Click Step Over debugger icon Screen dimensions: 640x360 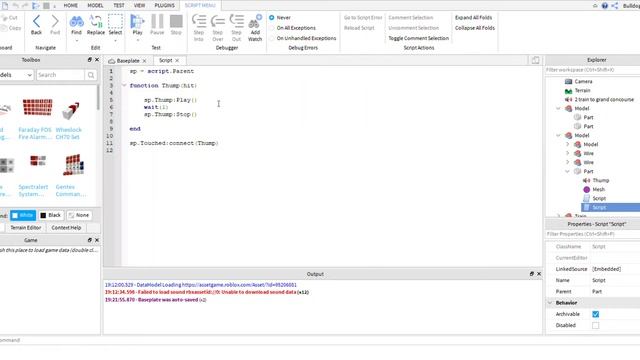tap(218, 21)
